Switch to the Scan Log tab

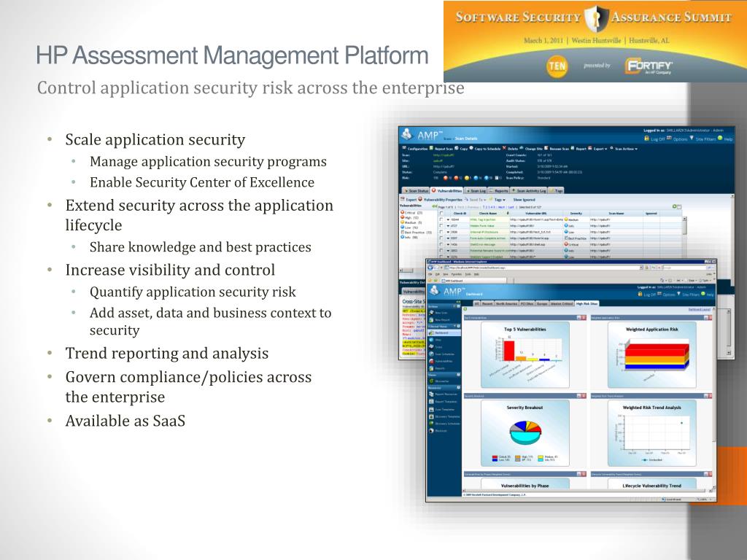click(476, 190)
